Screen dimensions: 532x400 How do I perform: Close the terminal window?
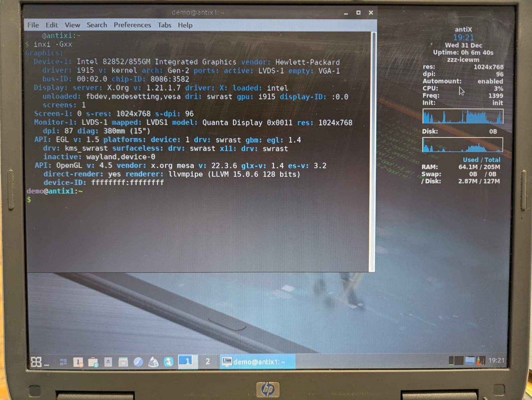371,13
